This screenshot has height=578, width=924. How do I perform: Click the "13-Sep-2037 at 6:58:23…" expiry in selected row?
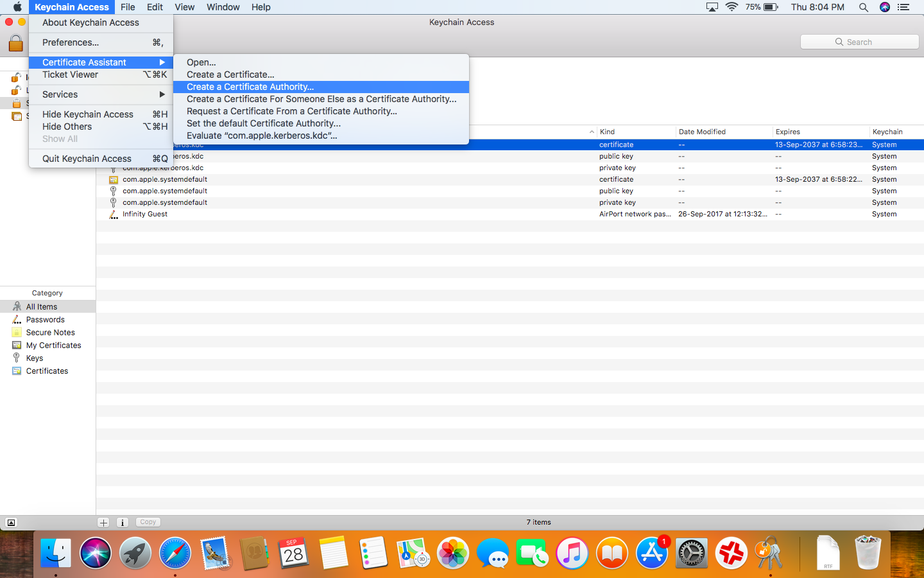819,145
